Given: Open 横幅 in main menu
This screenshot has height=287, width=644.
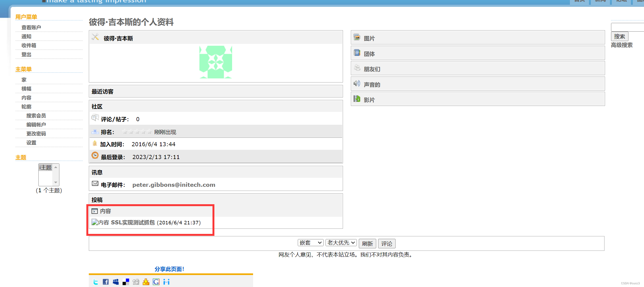Looking at the screenshot, I should coord(26,89).
